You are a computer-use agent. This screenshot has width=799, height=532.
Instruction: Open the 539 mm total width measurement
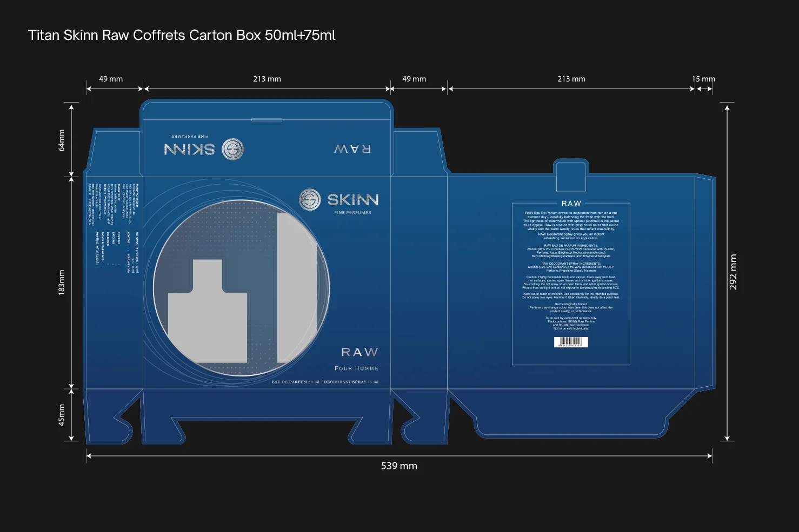point(399,466)
